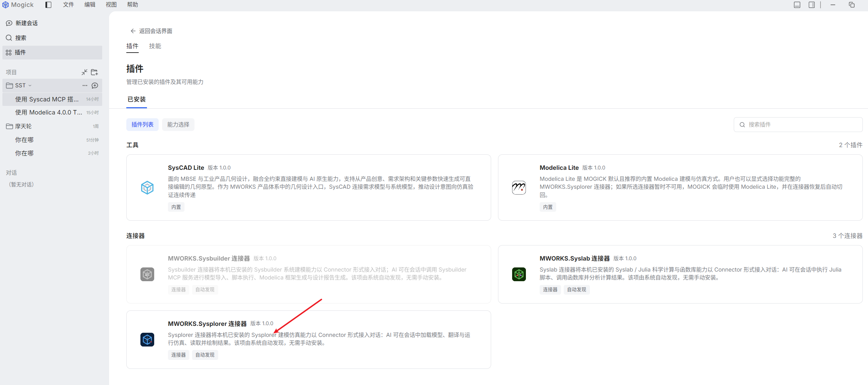Click the 插件列表 button
Screen dimensions: 868x385
tap(142, 124)
